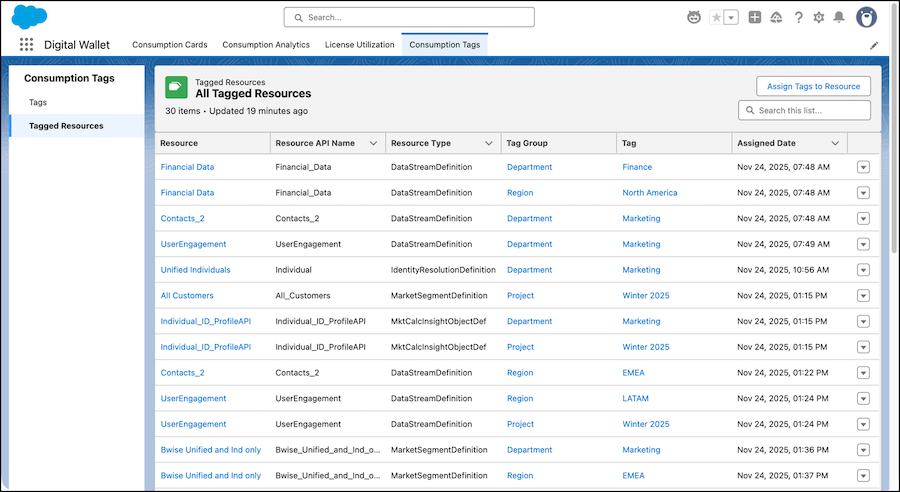Click in the global Search field
Screen dimensions: 900x492
tap(409, 17)
